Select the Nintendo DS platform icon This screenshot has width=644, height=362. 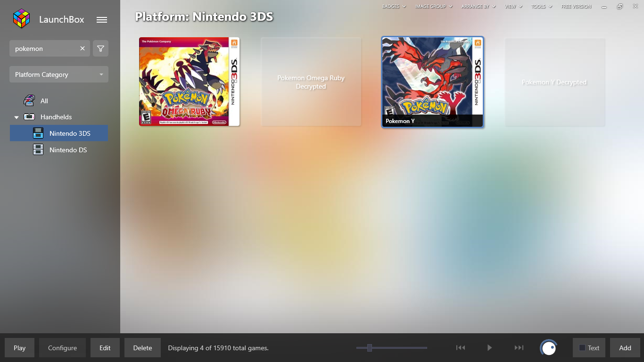pos(38,150)
